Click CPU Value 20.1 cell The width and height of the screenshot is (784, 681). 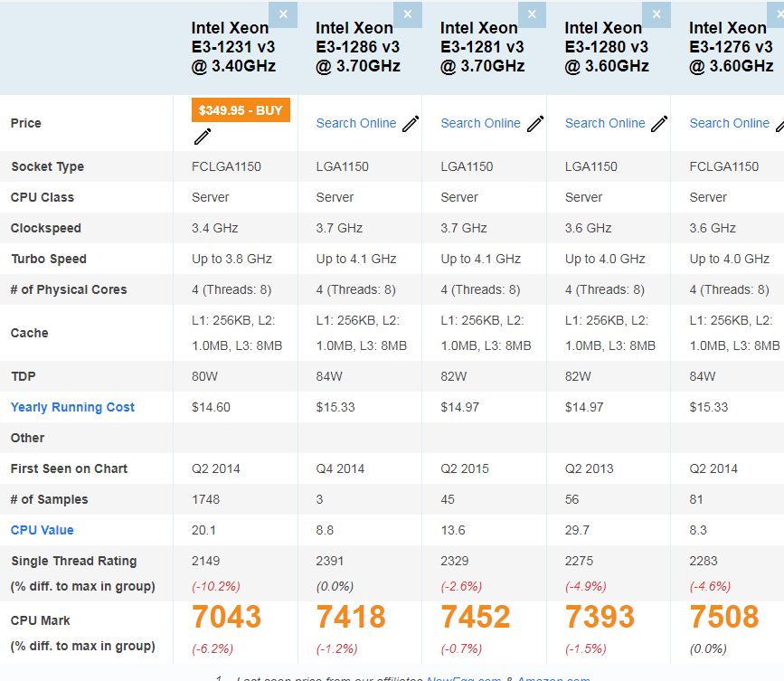click(x=203, y=530)
